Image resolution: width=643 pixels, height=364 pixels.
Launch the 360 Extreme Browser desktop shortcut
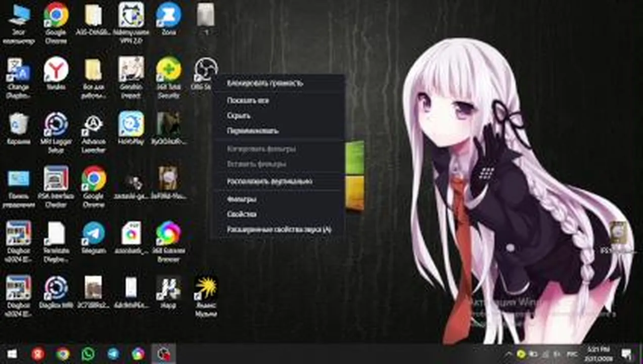(x=168, y=242)
